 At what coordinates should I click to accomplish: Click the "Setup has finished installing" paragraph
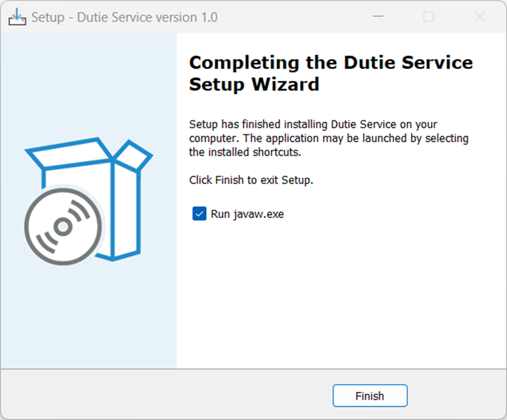coord(329,138)
